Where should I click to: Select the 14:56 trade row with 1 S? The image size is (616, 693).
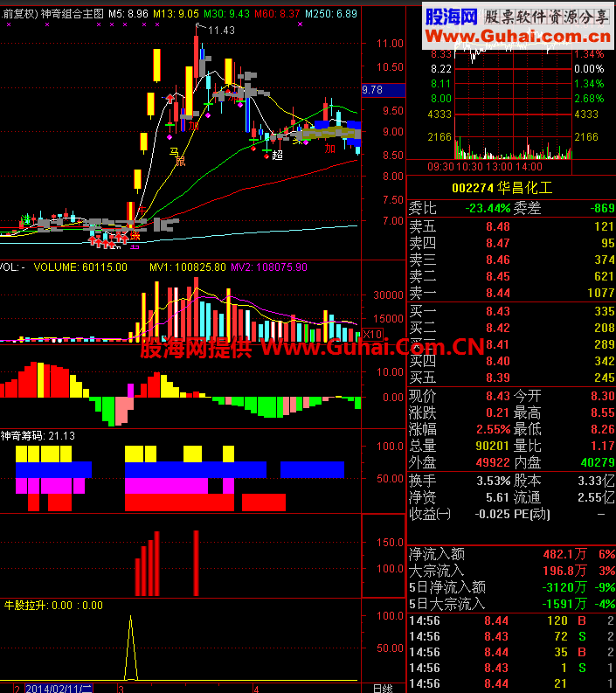512,669
